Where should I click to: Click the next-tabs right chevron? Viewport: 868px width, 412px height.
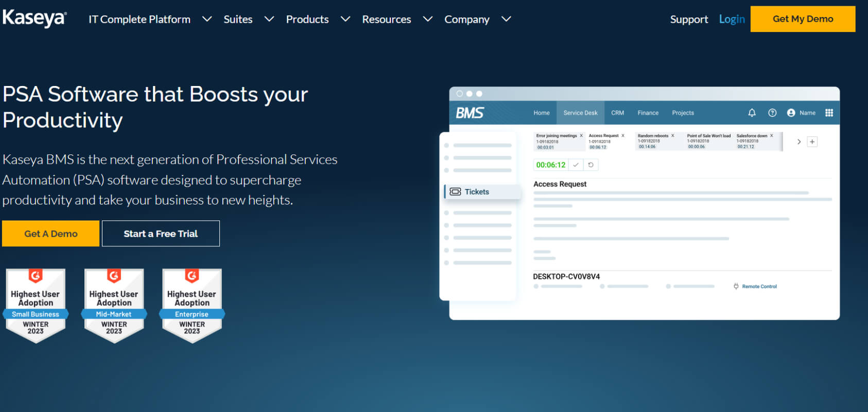coord(799,142)
